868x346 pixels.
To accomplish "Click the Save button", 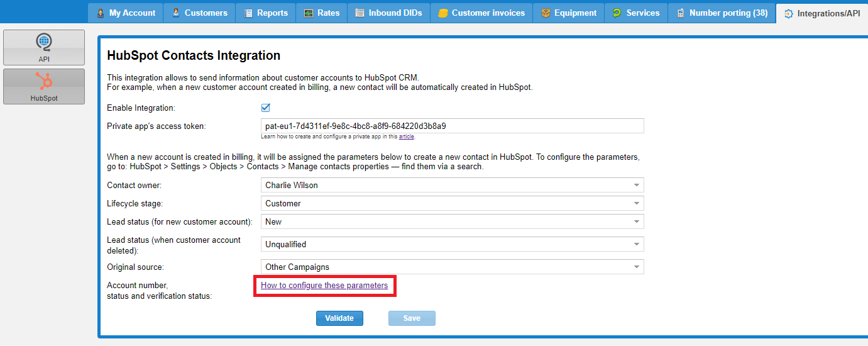I will point(412,318).
